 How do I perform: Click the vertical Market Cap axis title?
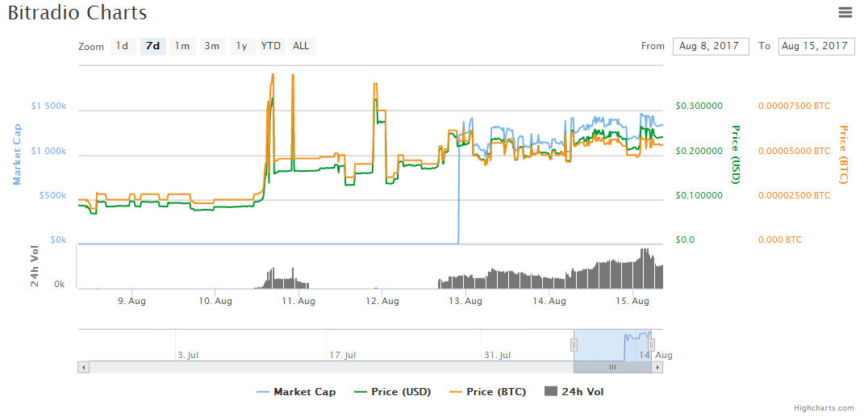[17, 155]
